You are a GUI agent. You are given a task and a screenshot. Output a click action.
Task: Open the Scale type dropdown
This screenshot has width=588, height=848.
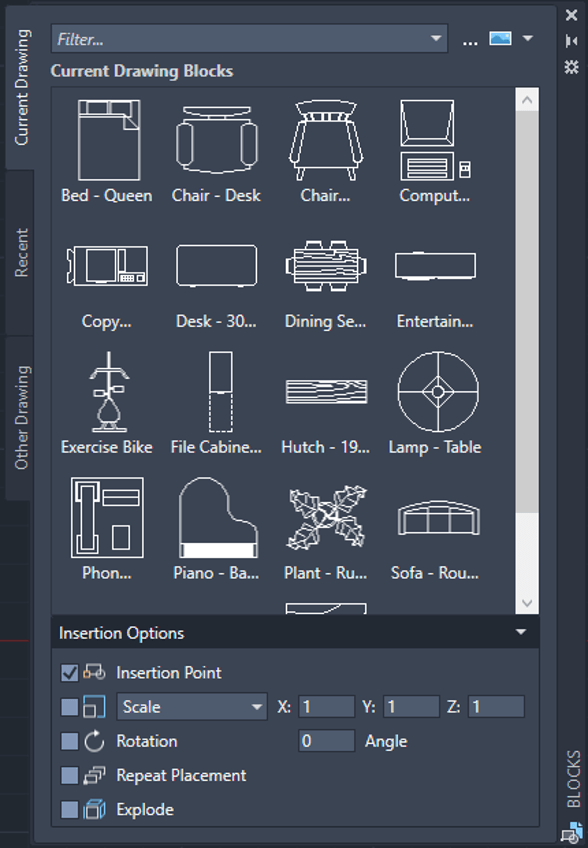click(x=192, y=707)
